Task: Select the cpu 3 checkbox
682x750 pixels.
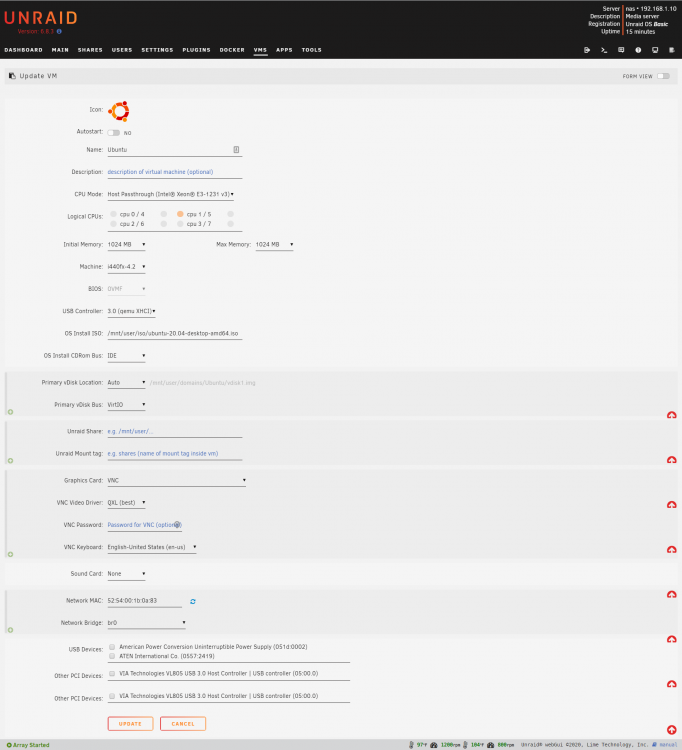Action: pyautogui.click(x=180, y=223)
